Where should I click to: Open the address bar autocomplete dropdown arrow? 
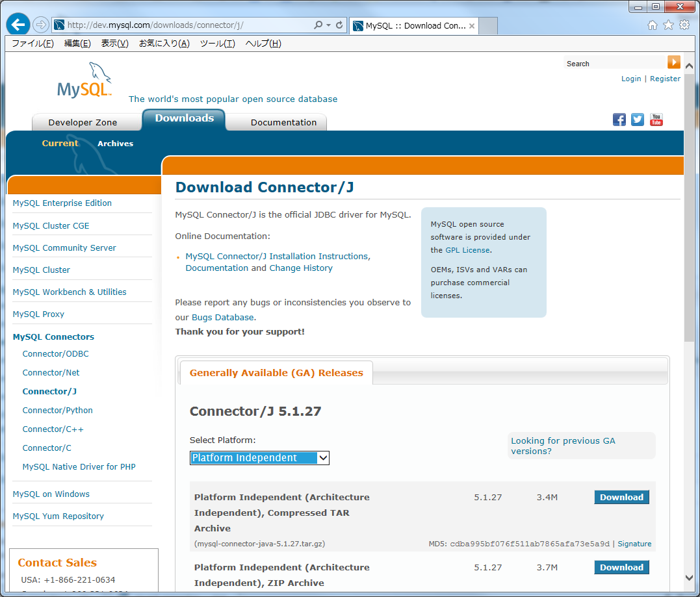click(x=329, y=25)
